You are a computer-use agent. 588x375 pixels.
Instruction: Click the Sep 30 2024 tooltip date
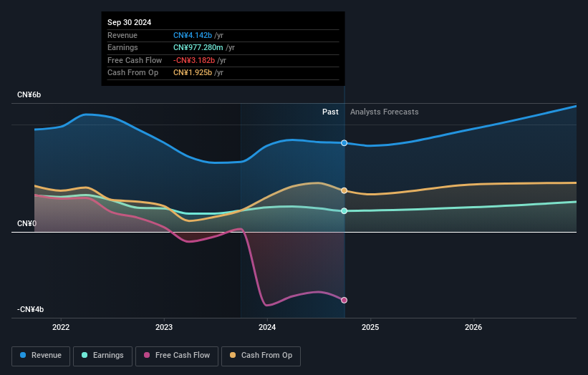130,22
